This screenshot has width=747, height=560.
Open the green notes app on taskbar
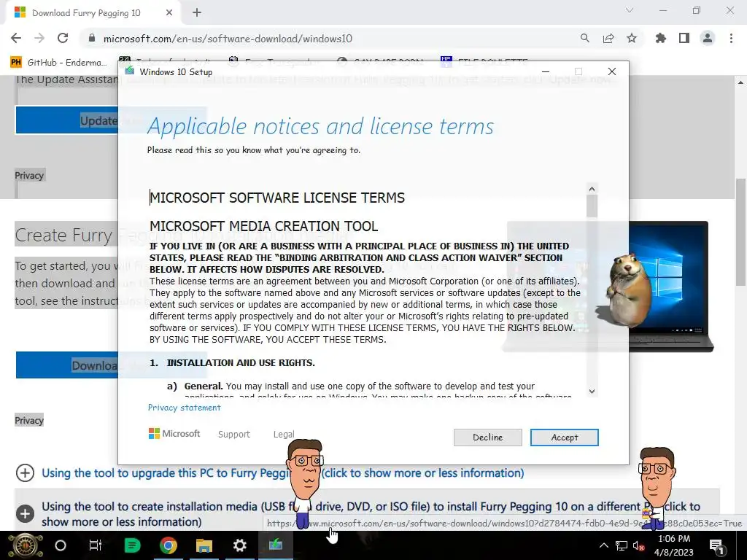[x=132, y=545]
